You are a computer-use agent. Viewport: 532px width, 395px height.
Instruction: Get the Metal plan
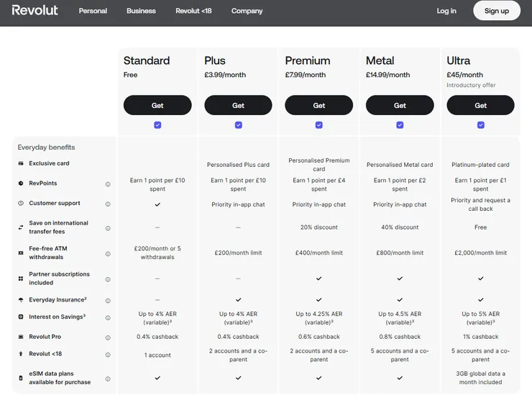coord(400,105)
